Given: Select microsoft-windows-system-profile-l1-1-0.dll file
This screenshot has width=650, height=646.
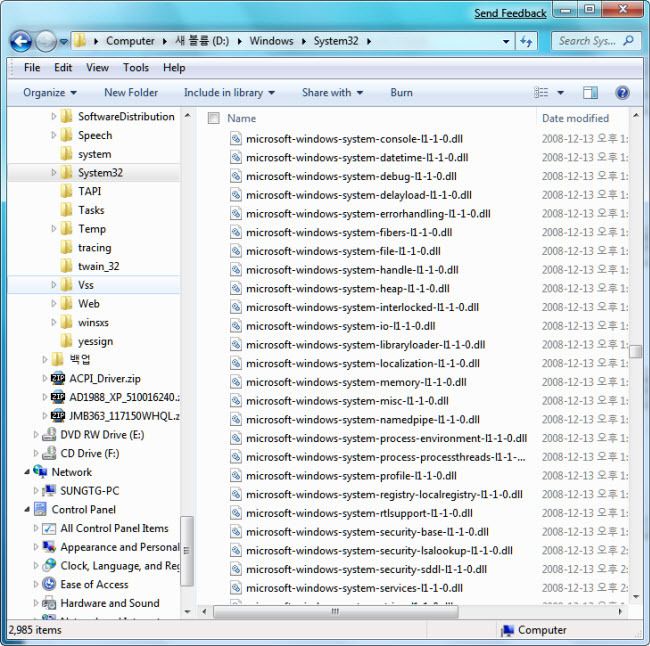Looking at the screenshot, I should coord(351,476).
